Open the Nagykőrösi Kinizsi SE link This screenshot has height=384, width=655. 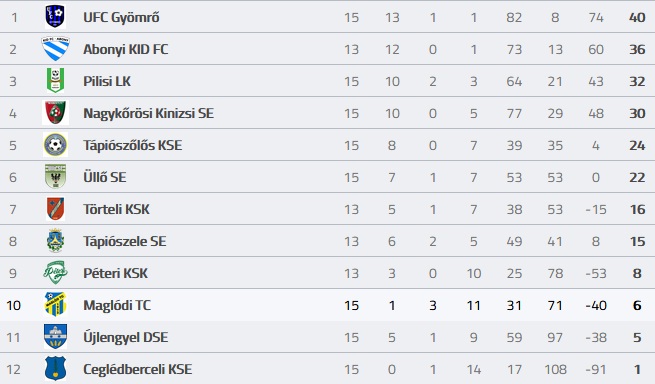point(148,113)
